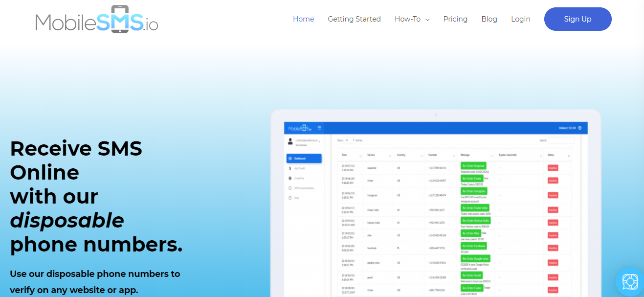Click Inactive badge in facebook row
The width and height of the screenshot is (644, 297).
[x=553, y=248]
